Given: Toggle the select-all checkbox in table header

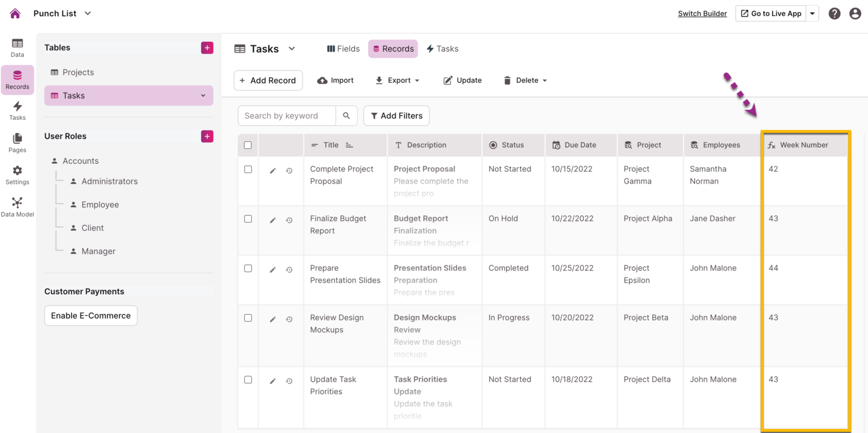Looking at the screenshot, I should 248,145.
